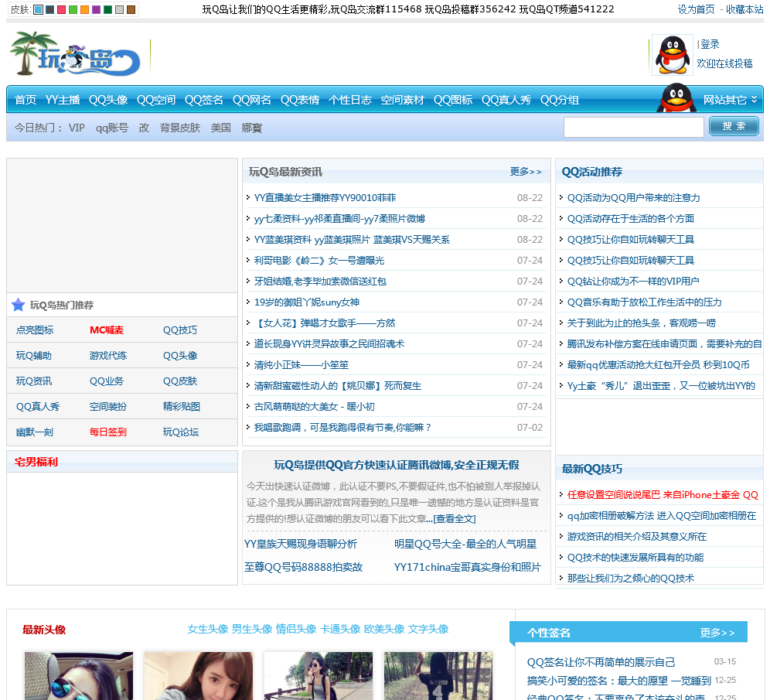The width and height of the screenshot is (770, 700).
Task: Select the 女生头像 category link
Action: click(208, 629)
